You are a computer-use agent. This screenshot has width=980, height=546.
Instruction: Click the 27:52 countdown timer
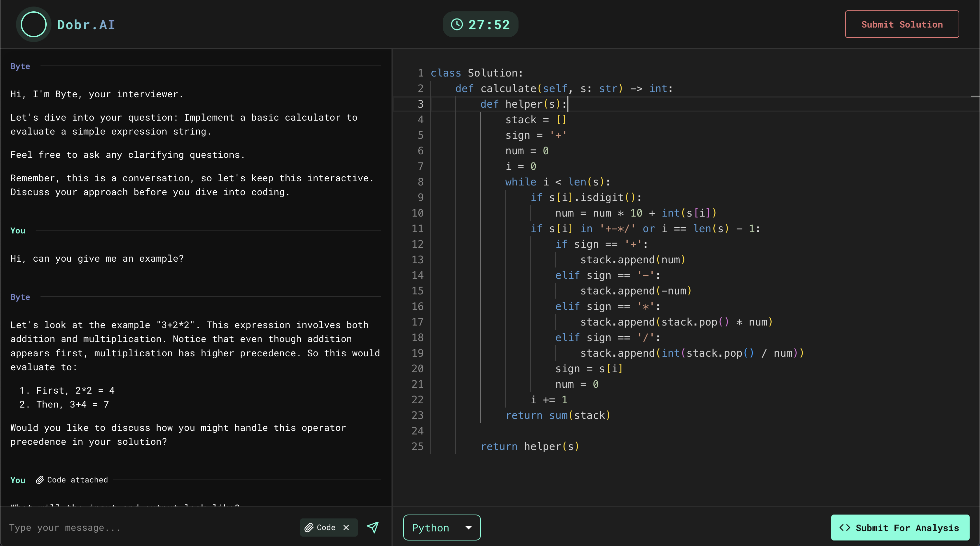point(481,24)
